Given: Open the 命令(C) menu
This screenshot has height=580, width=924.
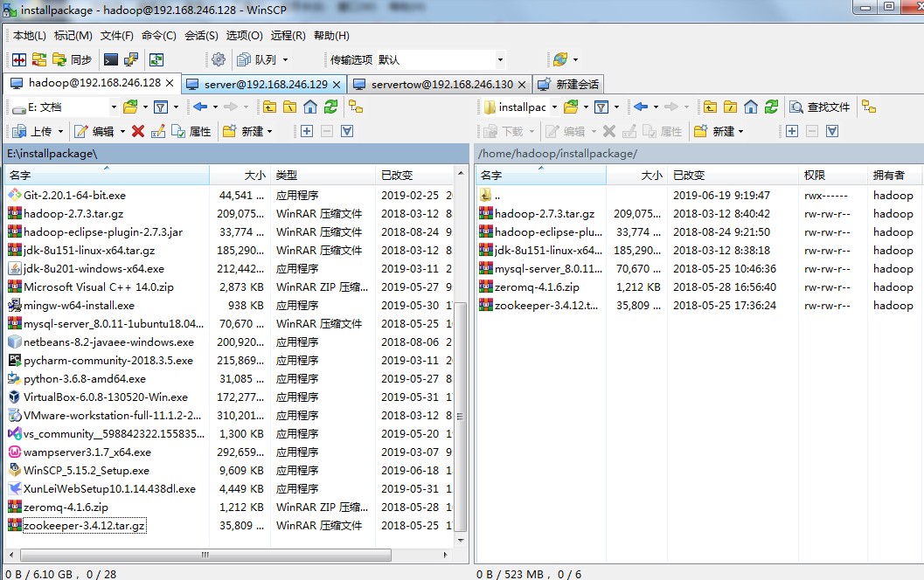Looking at the screenshot, I should click(x=158, y=35).
